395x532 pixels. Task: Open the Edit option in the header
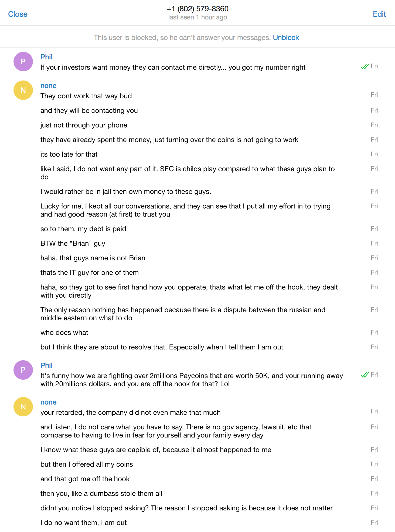379,14
